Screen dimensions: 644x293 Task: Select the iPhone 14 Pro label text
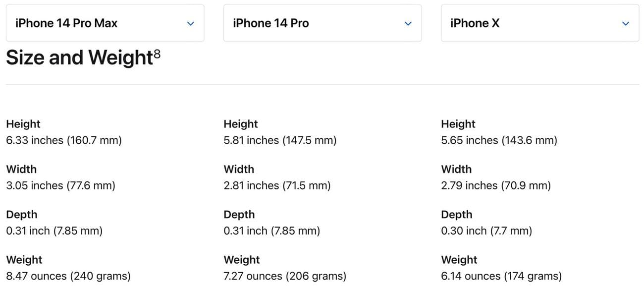[270, 23]
